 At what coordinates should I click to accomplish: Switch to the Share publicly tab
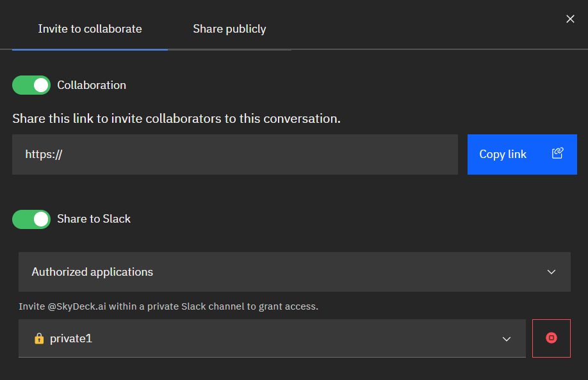coord(229,29)
